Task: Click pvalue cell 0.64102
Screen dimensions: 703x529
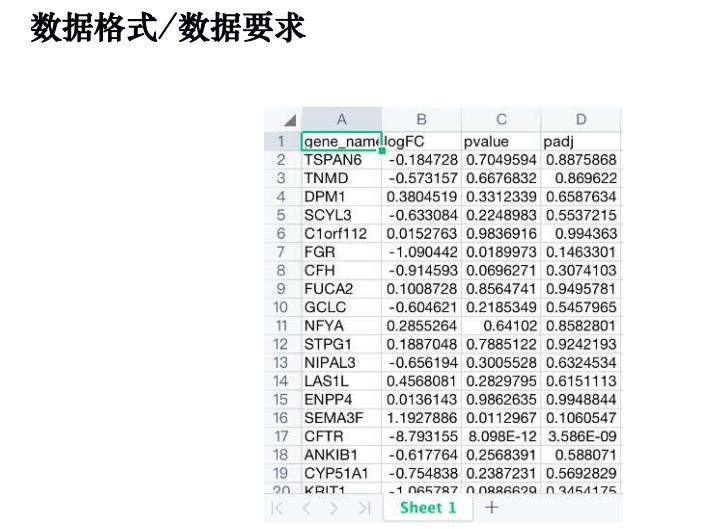Action: click(x=501, y=325)
